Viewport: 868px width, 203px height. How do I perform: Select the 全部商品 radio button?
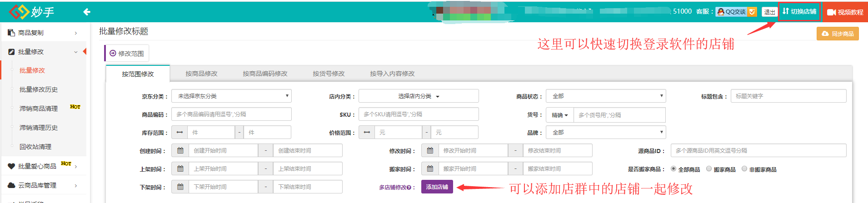(673, 169)
